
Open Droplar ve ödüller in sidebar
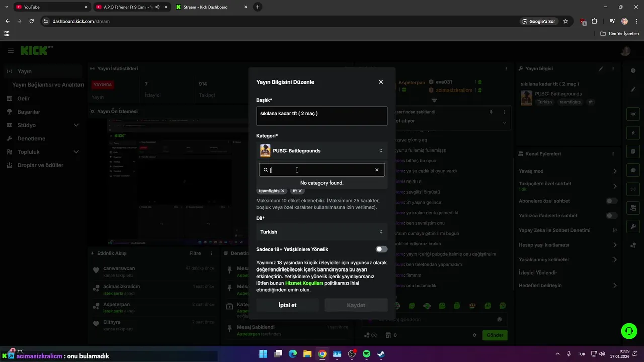pos(41,165)
